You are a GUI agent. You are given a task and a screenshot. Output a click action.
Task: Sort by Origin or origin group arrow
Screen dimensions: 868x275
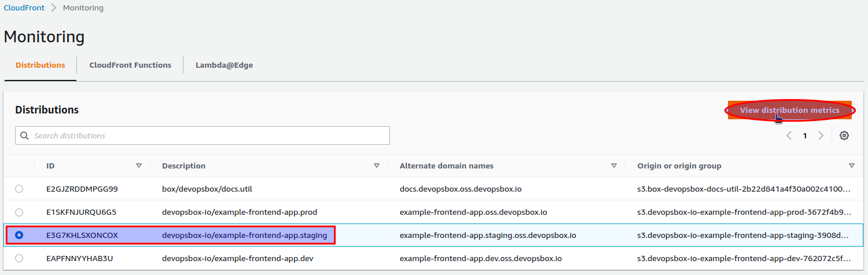point(852,166)
